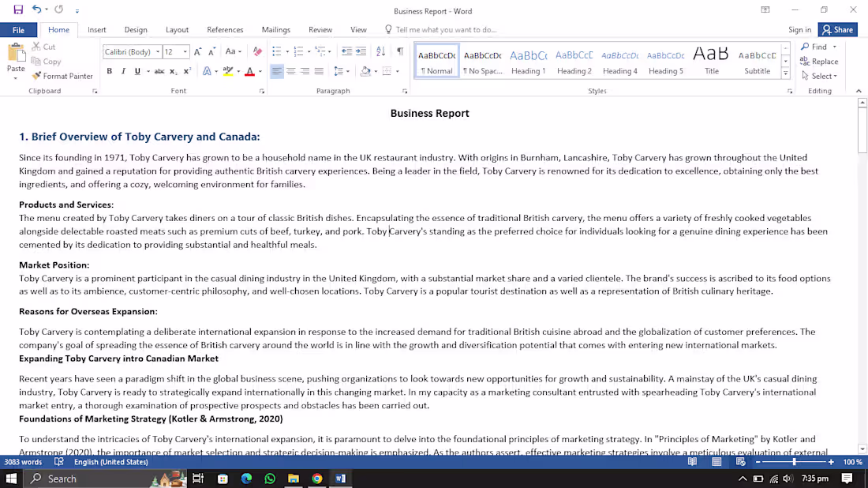The width and height of the screenshot is (868, 488).
Task: Open the font size dropdown
Action: pyautogui.click(x=185, y=51)
